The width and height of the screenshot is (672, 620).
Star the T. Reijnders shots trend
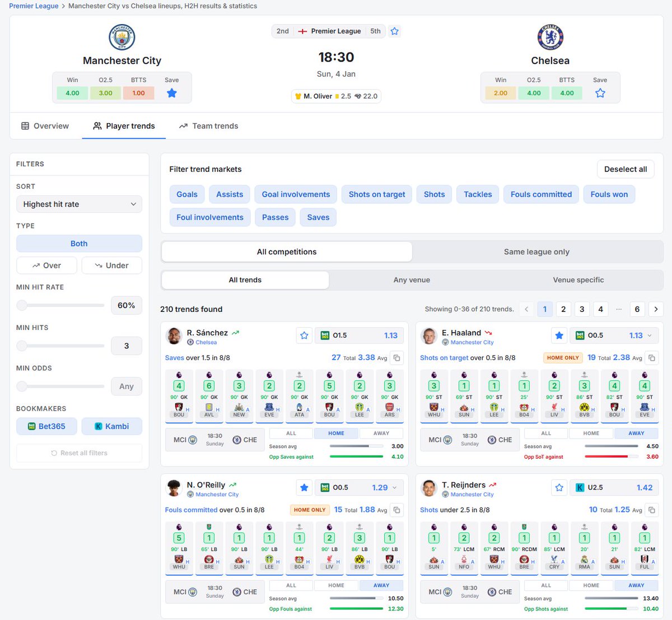click(x=559, y=488)
